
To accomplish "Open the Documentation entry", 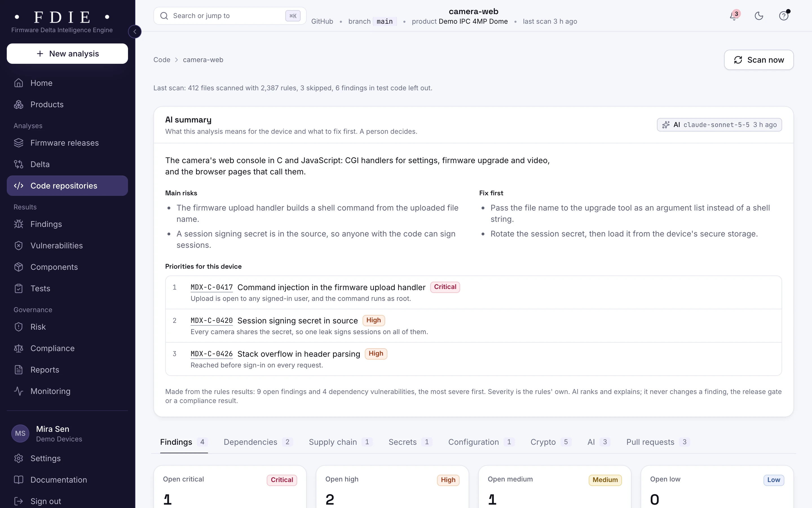I will coord(67,480).
